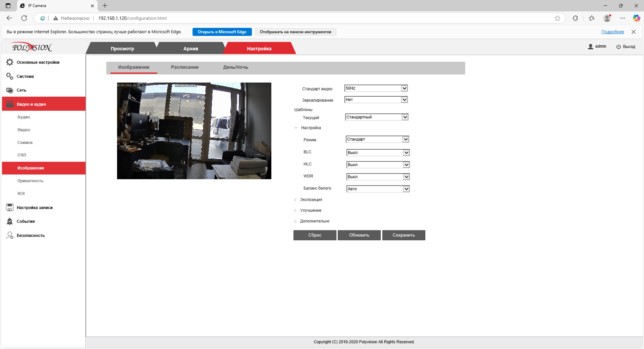644x349 pixels.
Task: Click the События alarm bell icon
Action: click(x=10, y=221)
